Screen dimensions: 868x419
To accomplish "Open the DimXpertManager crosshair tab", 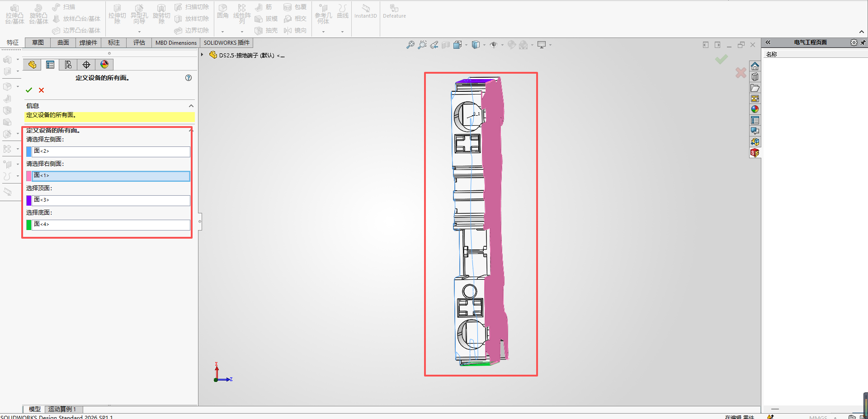I will coord(86,65).
